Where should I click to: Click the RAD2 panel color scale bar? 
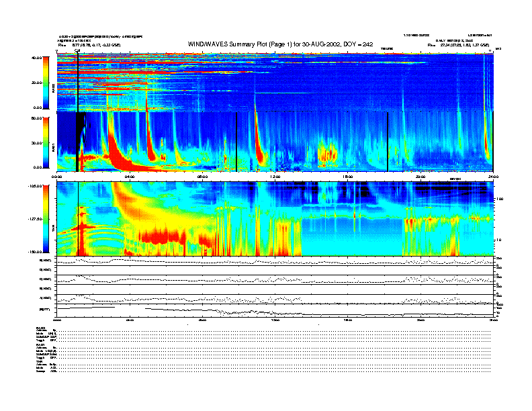click(x=46, y=83)
